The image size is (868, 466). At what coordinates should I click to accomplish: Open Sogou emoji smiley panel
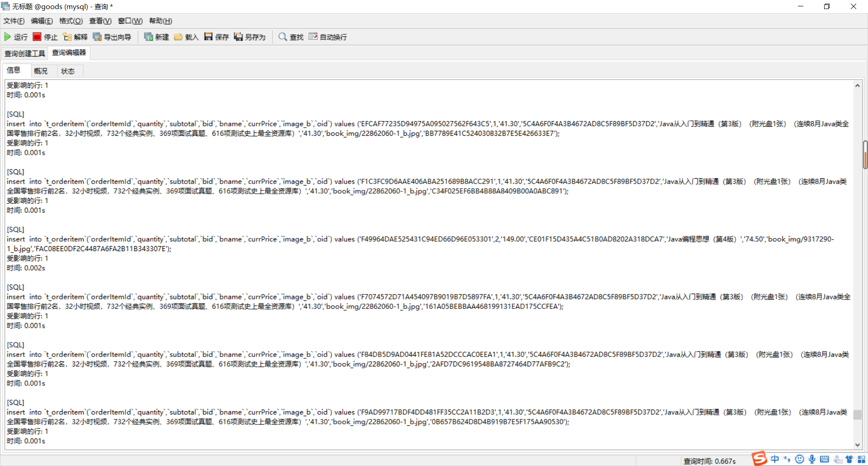[x=799, y=459]
